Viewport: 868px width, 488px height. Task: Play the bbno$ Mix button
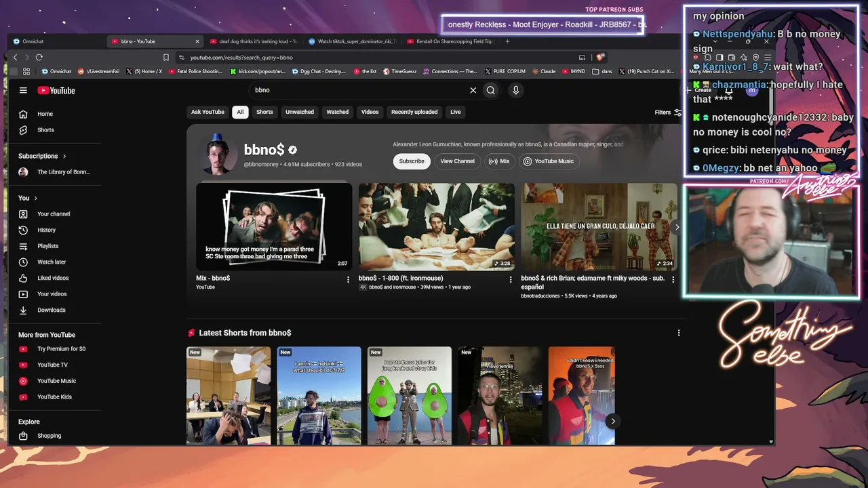coord(499,161)
